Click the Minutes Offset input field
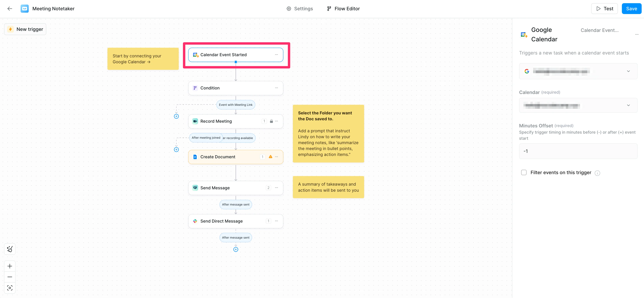Image resolution: width=644 pixels, height=298 pixels. coord(578,151)
